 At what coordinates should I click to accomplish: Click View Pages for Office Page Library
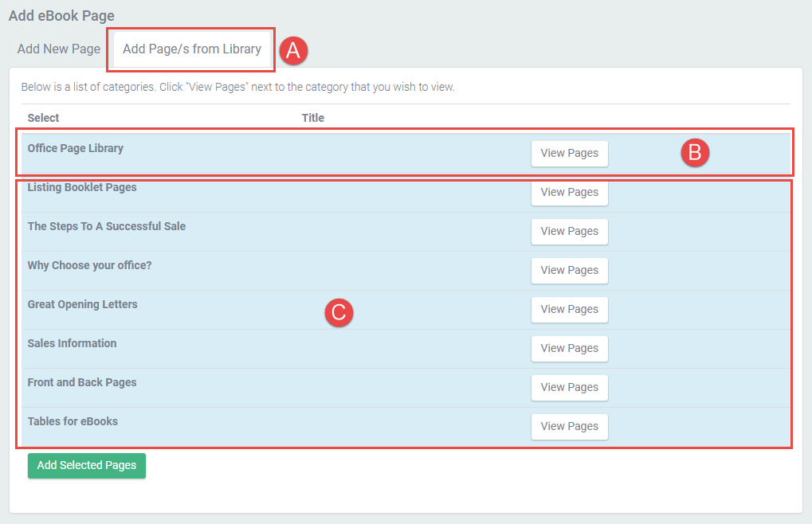coord(569,154)
